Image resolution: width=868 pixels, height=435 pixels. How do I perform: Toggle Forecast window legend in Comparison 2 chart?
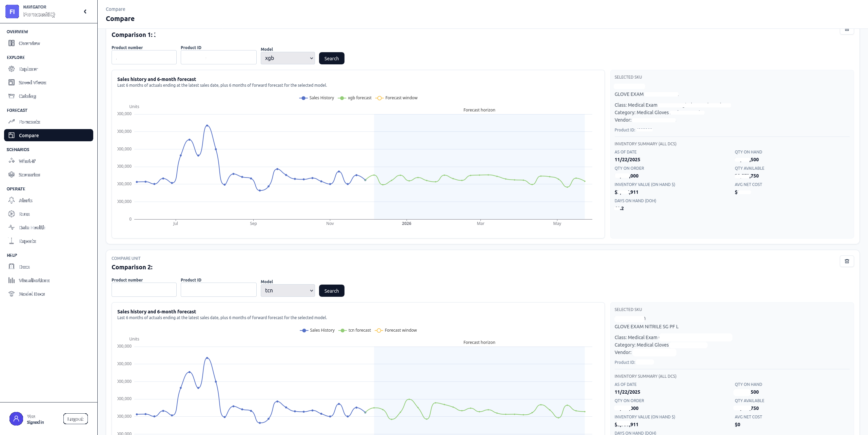pyautogui.click(x=396, y=330)
